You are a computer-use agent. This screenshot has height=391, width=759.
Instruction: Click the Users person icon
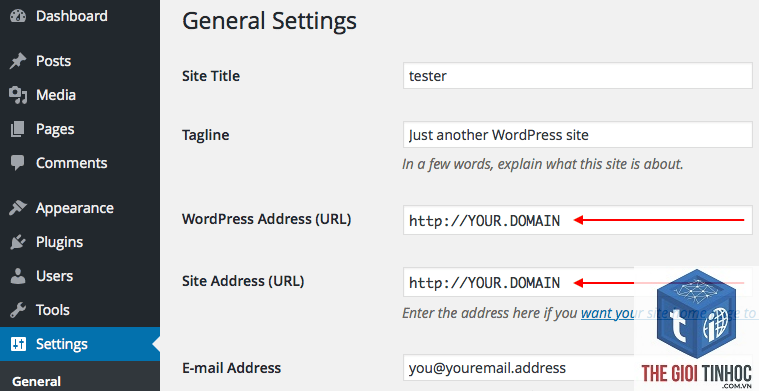coord(18,276)
